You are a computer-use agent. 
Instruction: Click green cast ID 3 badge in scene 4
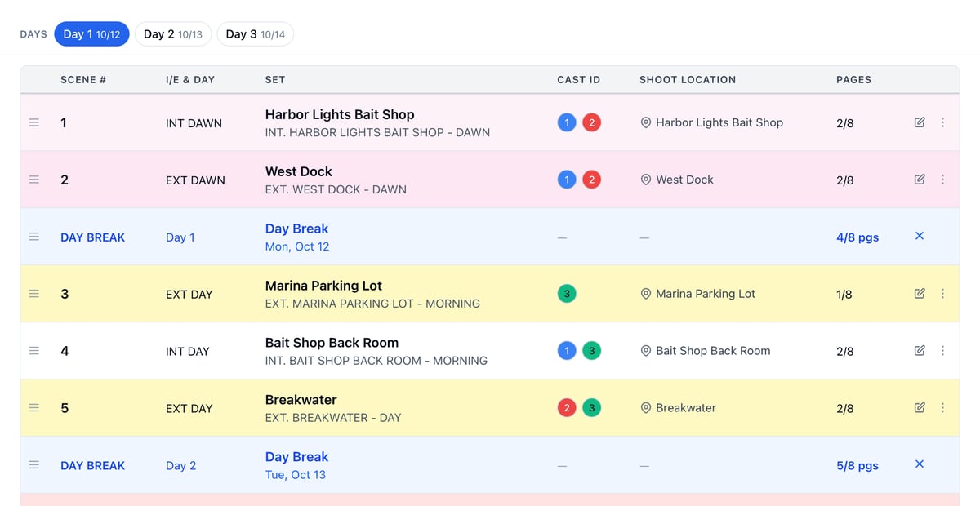click(591, 351)
